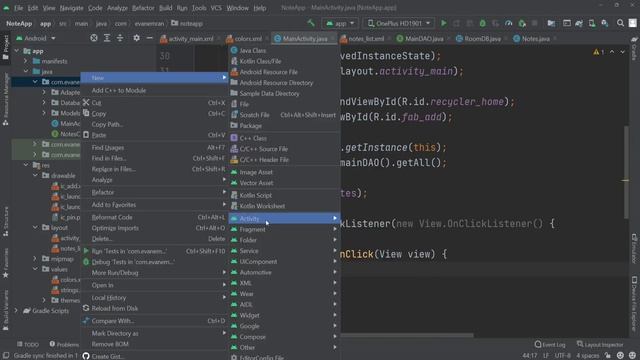Open the Project tool window sidebar button

point(5,47)
